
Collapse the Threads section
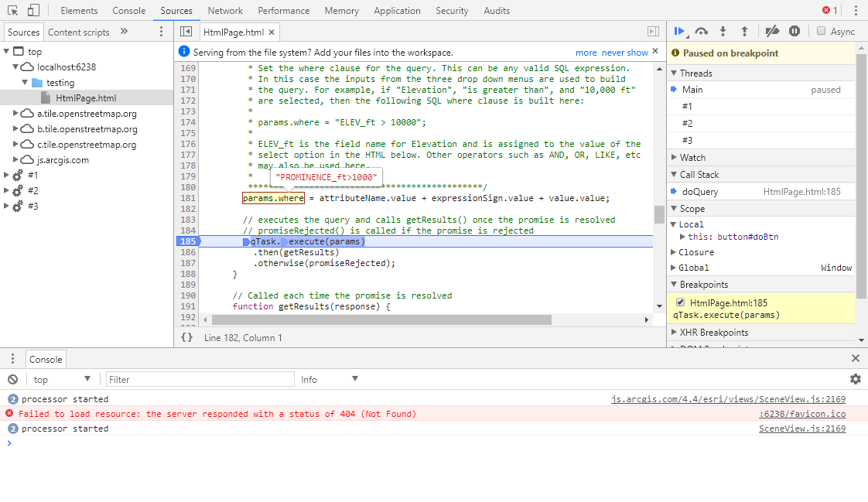(x=674, y=73)
